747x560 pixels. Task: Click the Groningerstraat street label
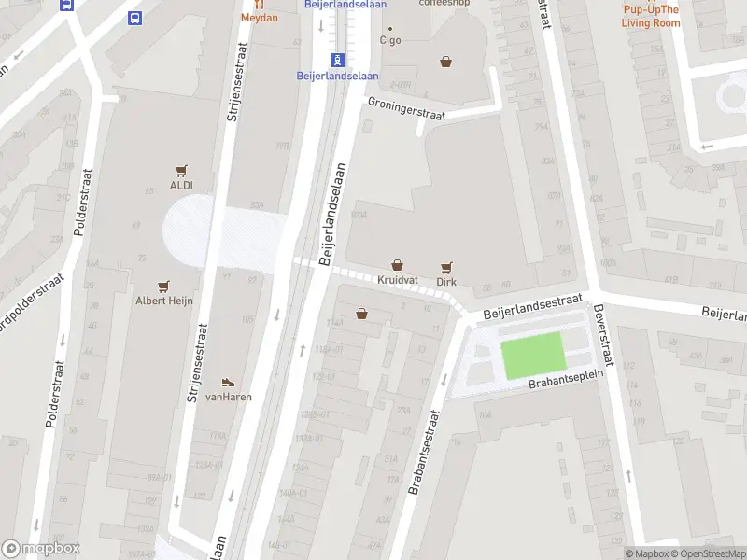(407, 108)
